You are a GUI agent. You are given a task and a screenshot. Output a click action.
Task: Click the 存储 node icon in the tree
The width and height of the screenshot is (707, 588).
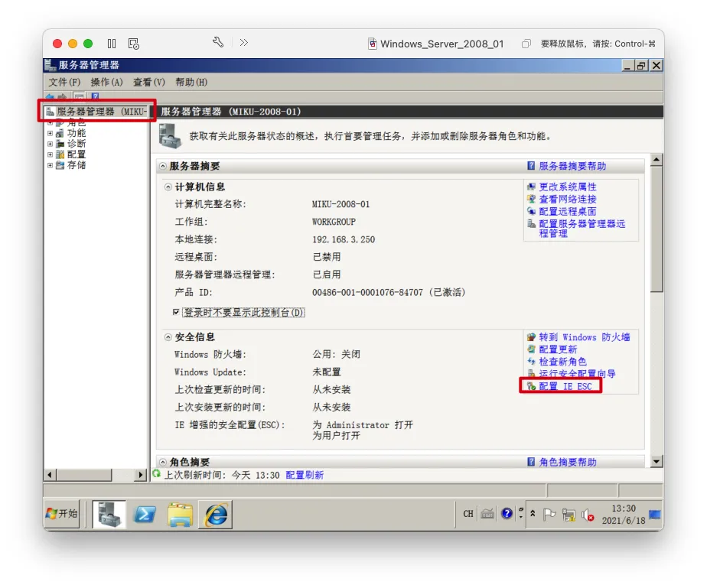pyautogui.click(x=60, y=165)
